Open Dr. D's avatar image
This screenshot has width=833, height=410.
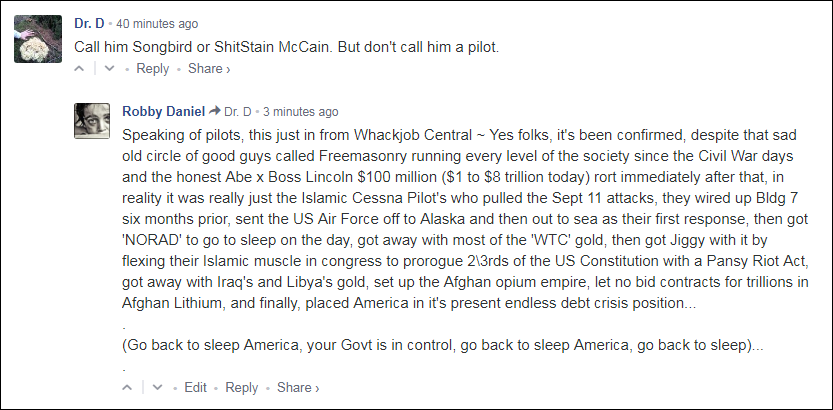coord(40,41)
